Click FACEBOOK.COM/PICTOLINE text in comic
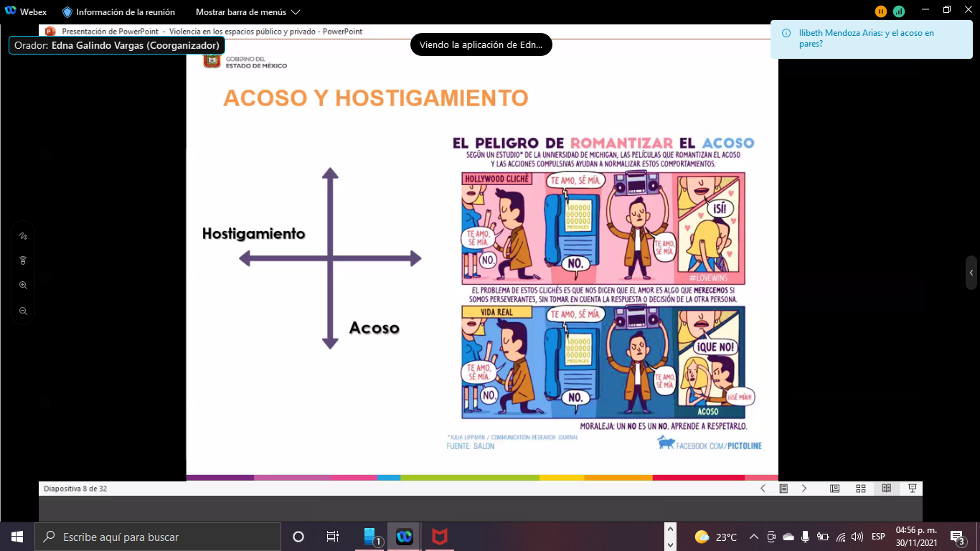980x551 pixels. pos(720,446)
